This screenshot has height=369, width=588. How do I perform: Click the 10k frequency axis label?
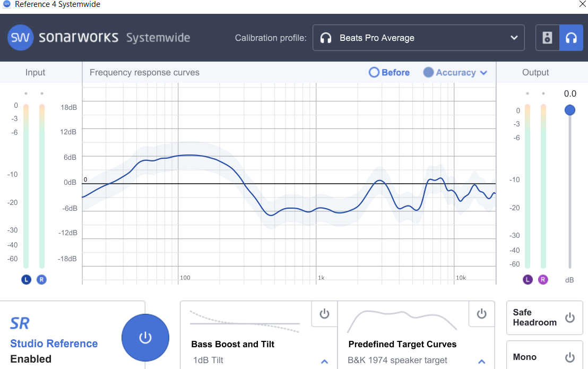click(x=461, y=278)
